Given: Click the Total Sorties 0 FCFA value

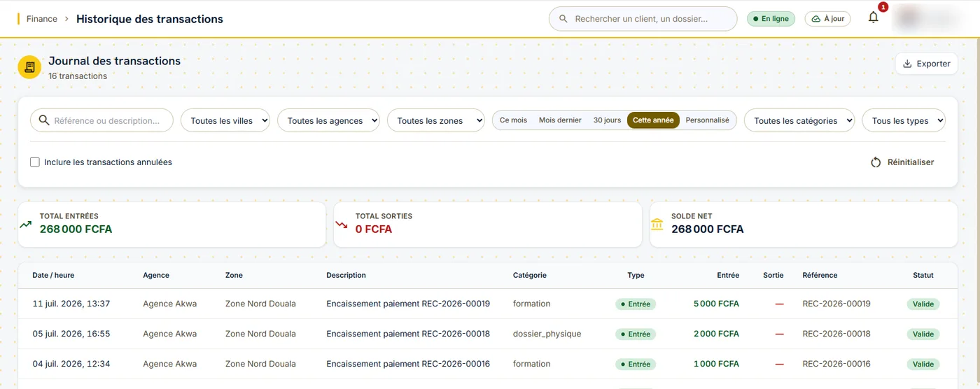Looking at the screenshot, I should click(374, 229).
